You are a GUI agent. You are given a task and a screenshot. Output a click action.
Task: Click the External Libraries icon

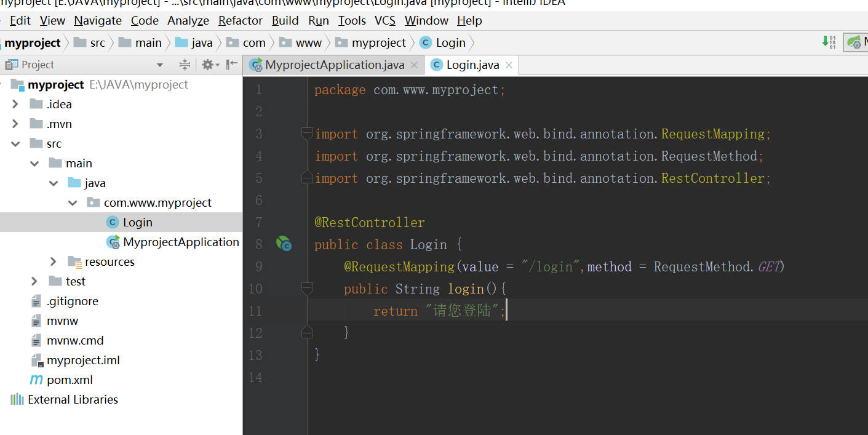tap(17, 399)
